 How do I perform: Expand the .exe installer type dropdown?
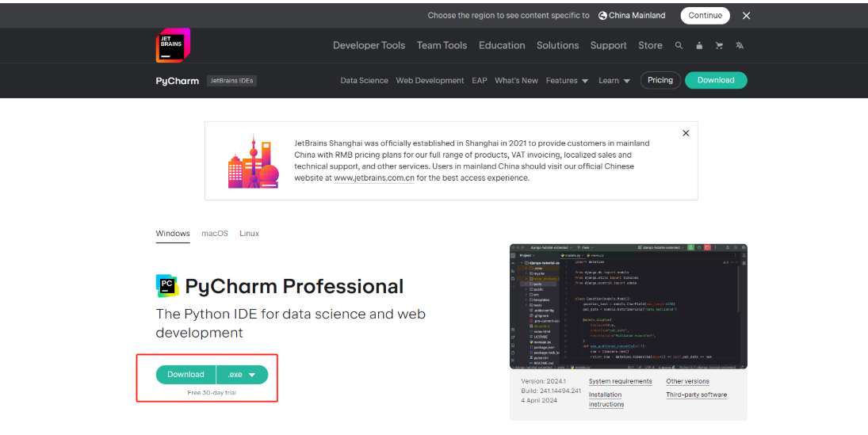tap(242, 375)
